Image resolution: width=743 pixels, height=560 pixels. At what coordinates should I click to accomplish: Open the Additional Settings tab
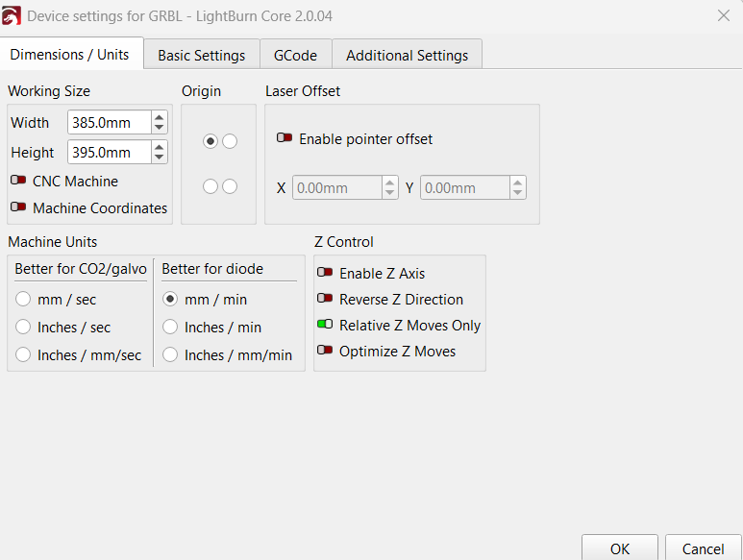[x=407, y=55]
